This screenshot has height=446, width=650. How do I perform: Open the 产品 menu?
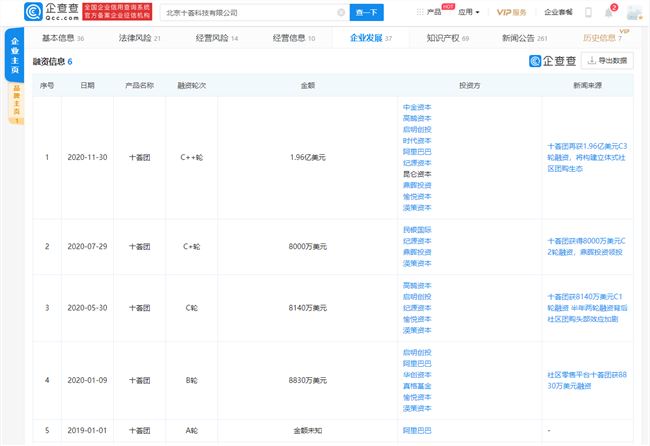(x=434, y=12)
